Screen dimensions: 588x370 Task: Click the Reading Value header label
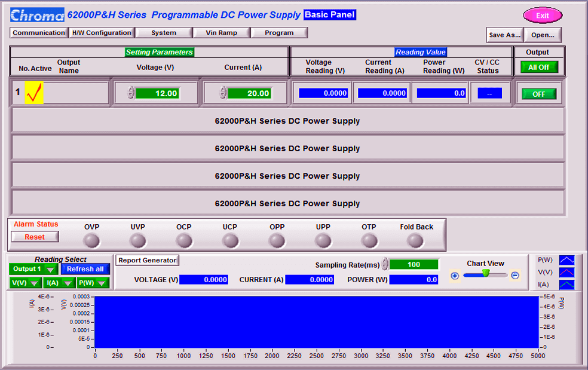[x=420, y=52]
